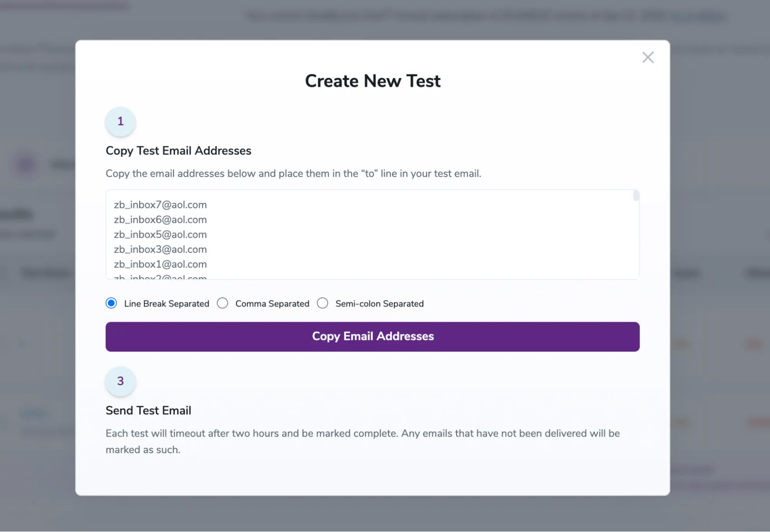Click the instruction text about the "to" line
The width and height of the screenshot is (770, 532).
coord(293,174)
